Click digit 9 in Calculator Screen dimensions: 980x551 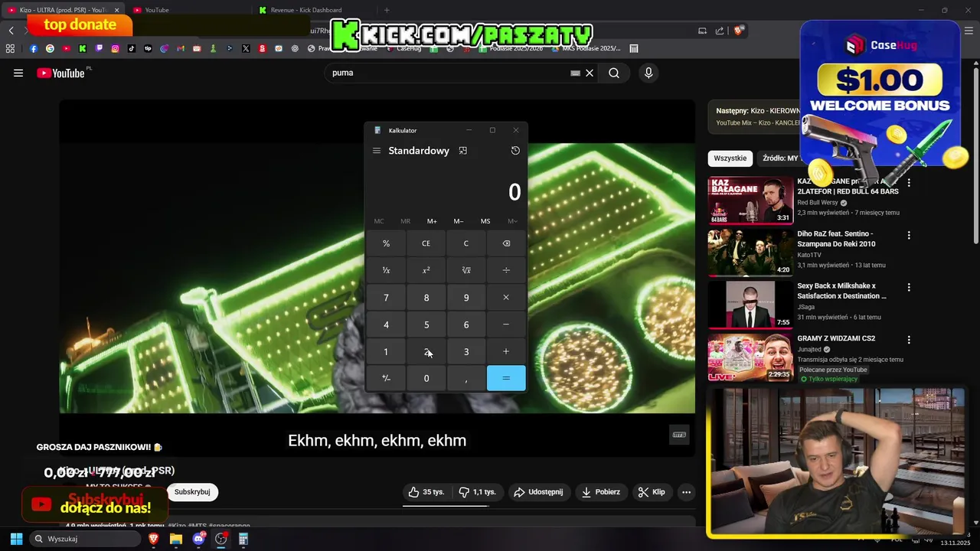pos(466,298)
